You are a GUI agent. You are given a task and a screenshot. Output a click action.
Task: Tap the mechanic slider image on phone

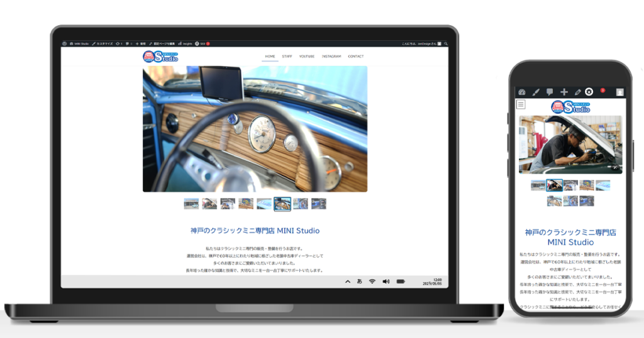[x=570, y=144]
